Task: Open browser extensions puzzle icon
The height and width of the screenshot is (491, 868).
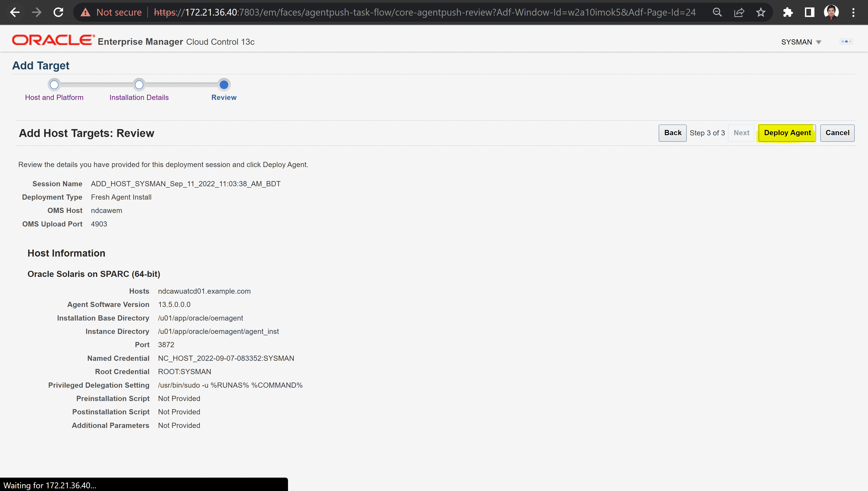Action: 788,12
